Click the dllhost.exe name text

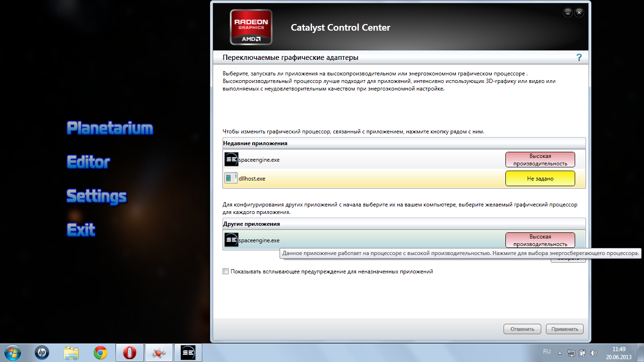point(252,179)
